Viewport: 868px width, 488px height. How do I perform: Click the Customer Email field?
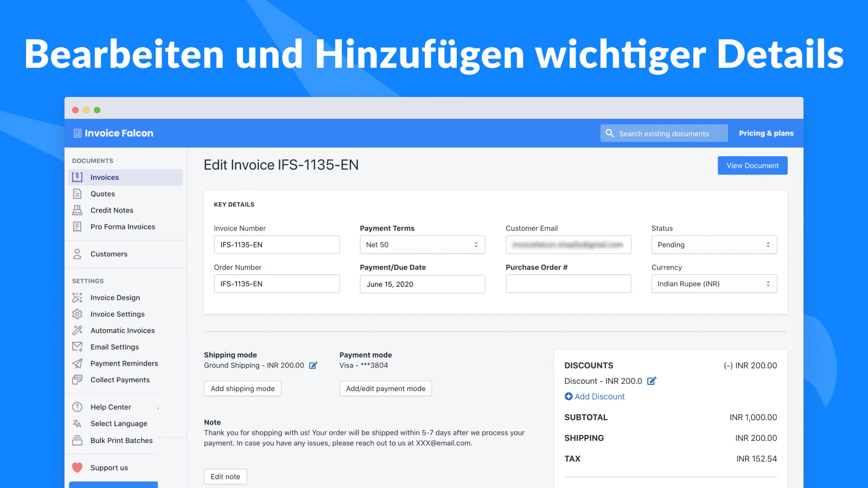(x=568, y=245)
